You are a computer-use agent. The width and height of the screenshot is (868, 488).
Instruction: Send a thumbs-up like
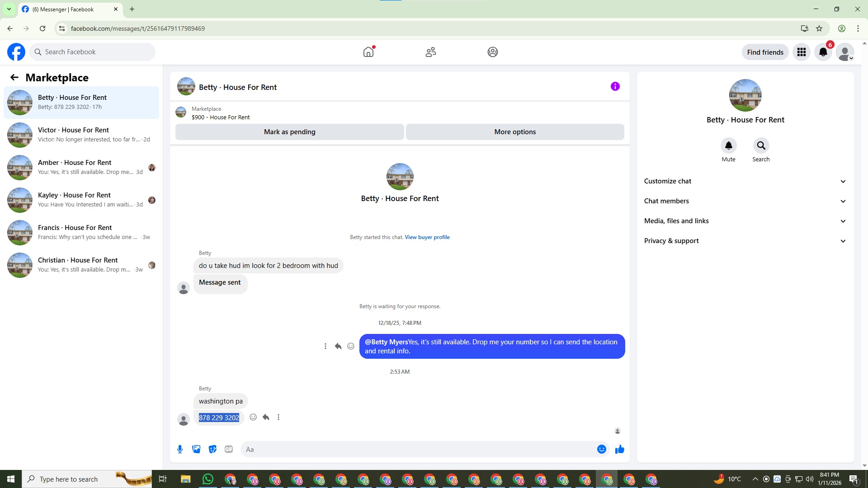point(620,449)
